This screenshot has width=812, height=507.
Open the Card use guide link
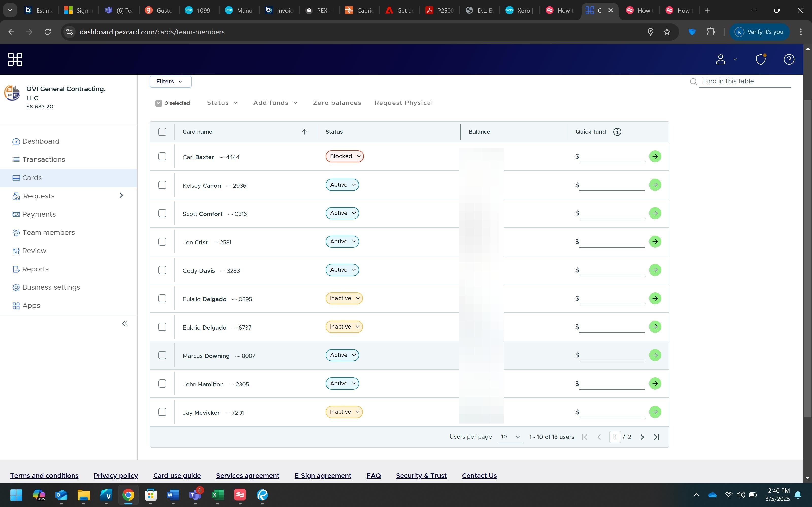[x=177, y=476]
